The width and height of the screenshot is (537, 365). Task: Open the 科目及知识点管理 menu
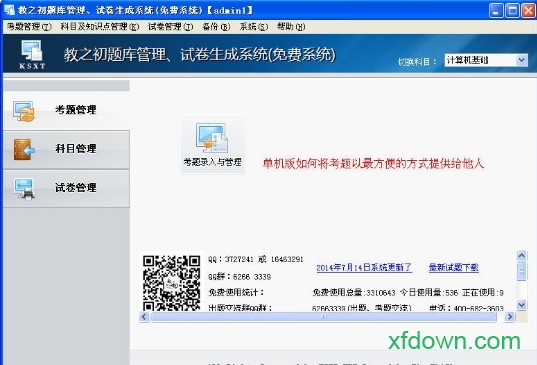100,26
